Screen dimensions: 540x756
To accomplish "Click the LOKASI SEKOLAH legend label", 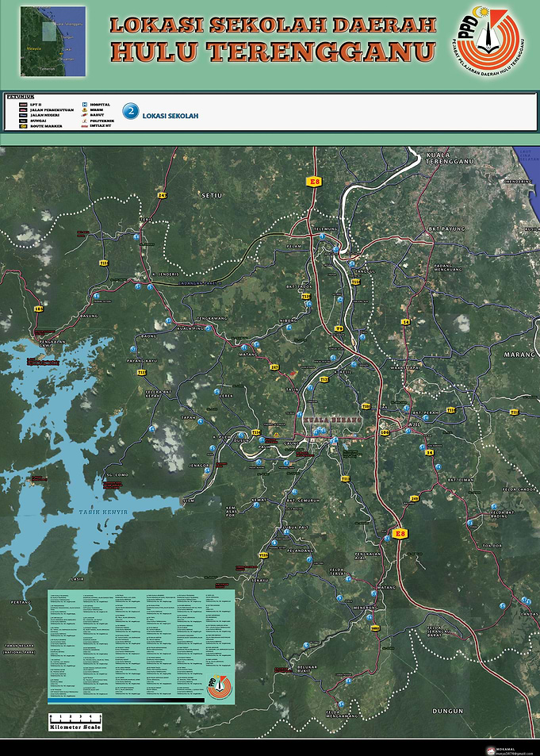I will (170, 116).
